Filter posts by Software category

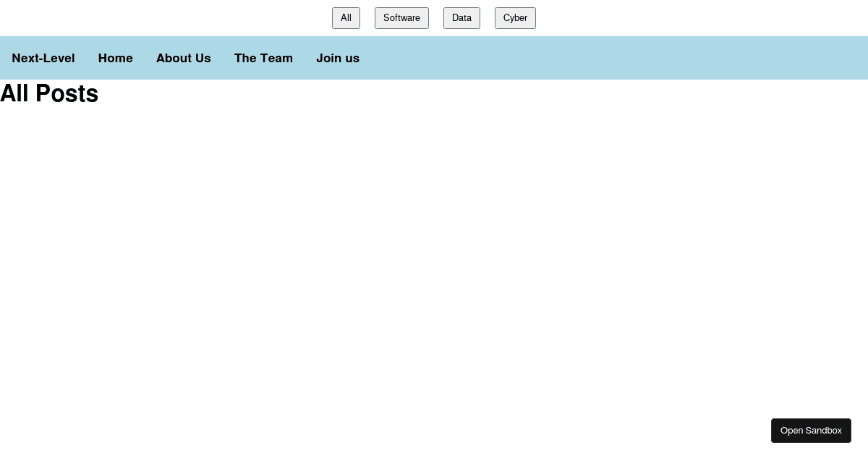[401, 18]
